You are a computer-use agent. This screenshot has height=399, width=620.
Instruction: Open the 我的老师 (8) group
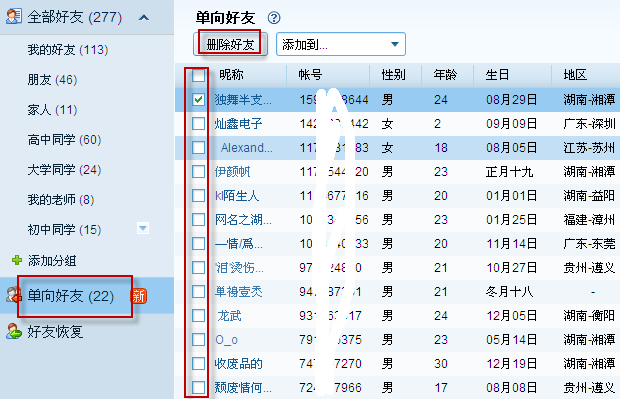[x=60, y=200]
